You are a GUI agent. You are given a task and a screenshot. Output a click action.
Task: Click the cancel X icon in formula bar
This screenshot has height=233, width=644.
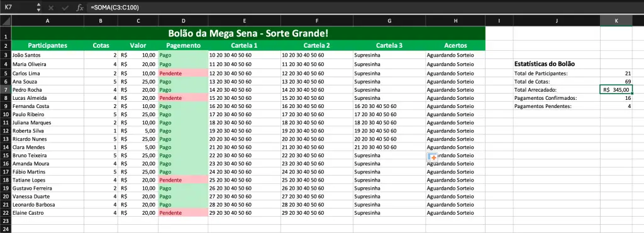51,8
